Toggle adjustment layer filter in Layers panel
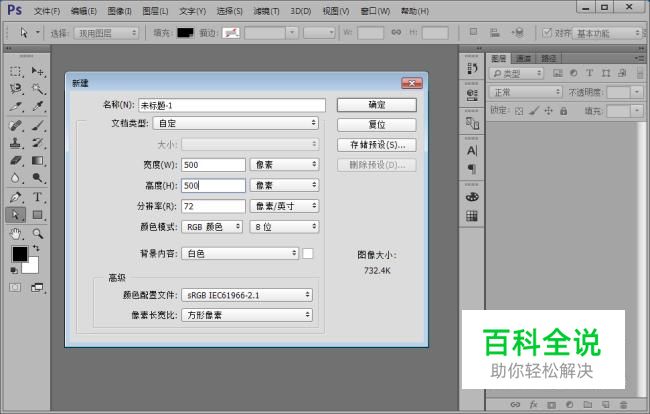 574,73
